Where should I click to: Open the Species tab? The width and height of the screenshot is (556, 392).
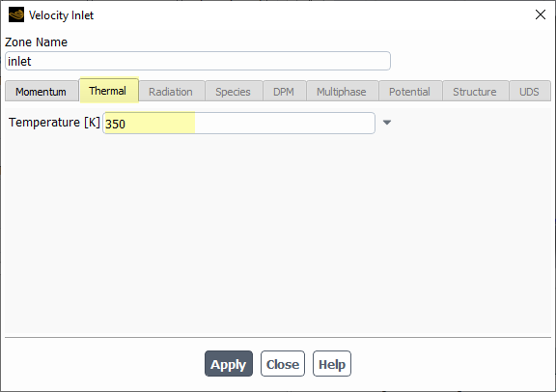point(234,92)
